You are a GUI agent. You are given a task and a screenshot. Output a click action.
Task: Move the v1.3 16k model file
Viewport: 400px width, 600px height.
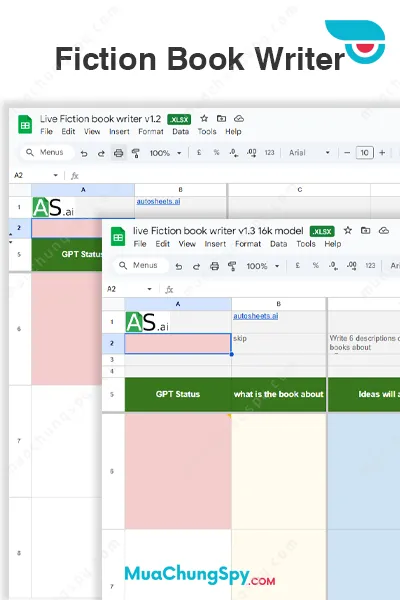point(366,230)
